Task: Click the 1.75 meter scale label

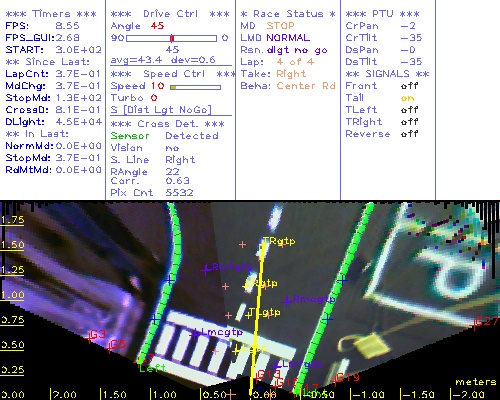Action: coord(12,220)
